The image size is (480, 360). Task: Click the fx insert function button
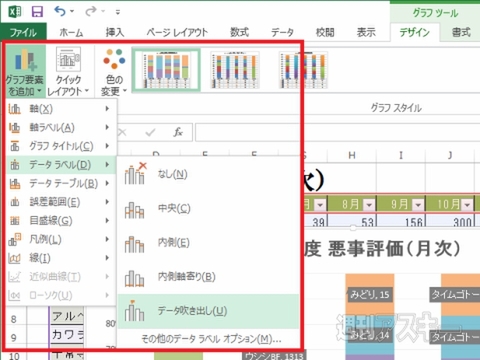(178, 132)
